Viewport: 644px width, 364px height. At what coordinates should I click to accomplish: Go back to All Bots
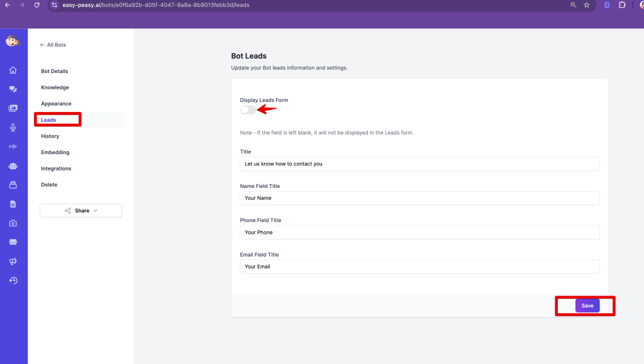click(53, 45)
